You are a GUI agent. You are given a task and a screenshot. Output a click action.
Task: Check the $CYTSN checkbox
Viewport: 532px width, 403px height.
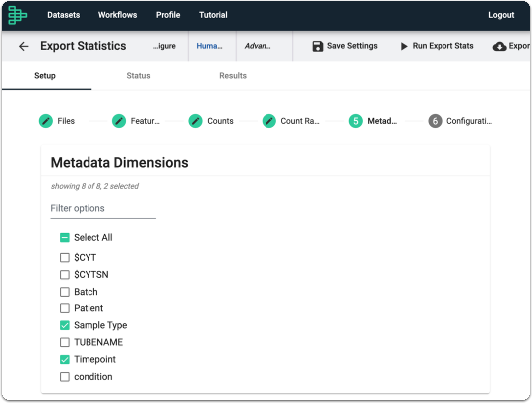[x=64, y=275]
